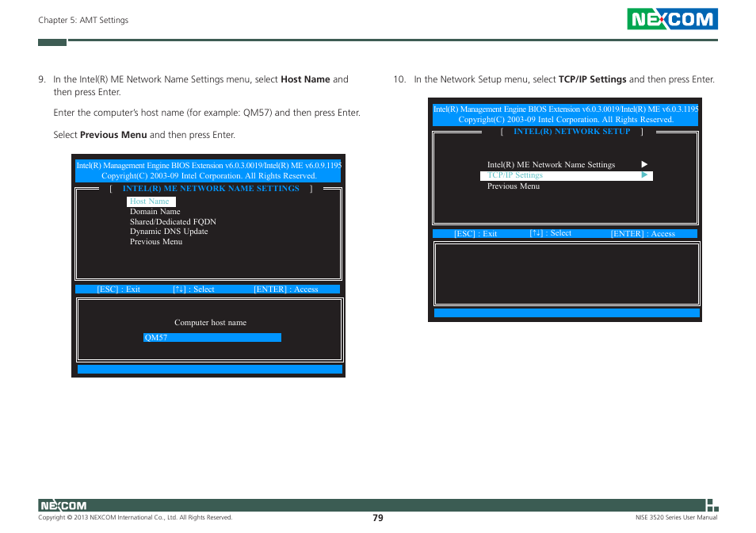Select Dynamic DNS Update menu entry
The height and width of the screenshot is (533, 756).
tap(169, 232)
